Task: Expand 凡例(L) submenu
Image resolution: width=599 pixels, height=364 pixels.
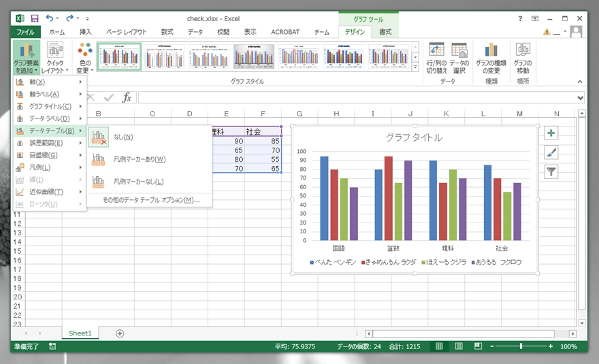Action: point(50,167)
